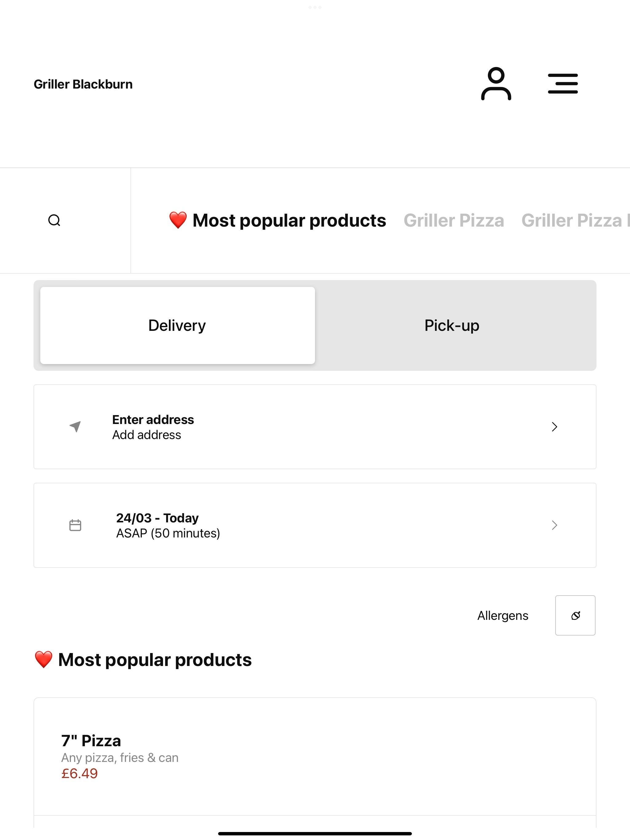Click the Allergens label

503,616
